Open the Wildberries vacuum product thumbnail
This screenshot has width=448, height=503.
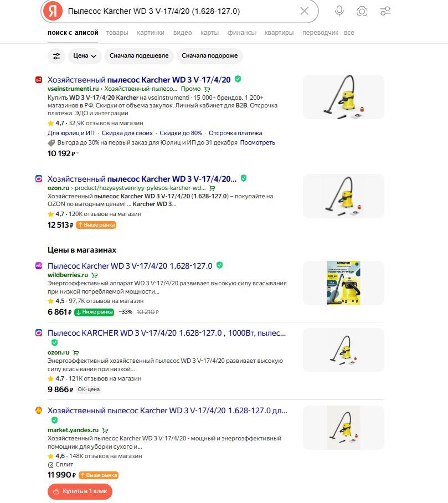coord(343,283)
